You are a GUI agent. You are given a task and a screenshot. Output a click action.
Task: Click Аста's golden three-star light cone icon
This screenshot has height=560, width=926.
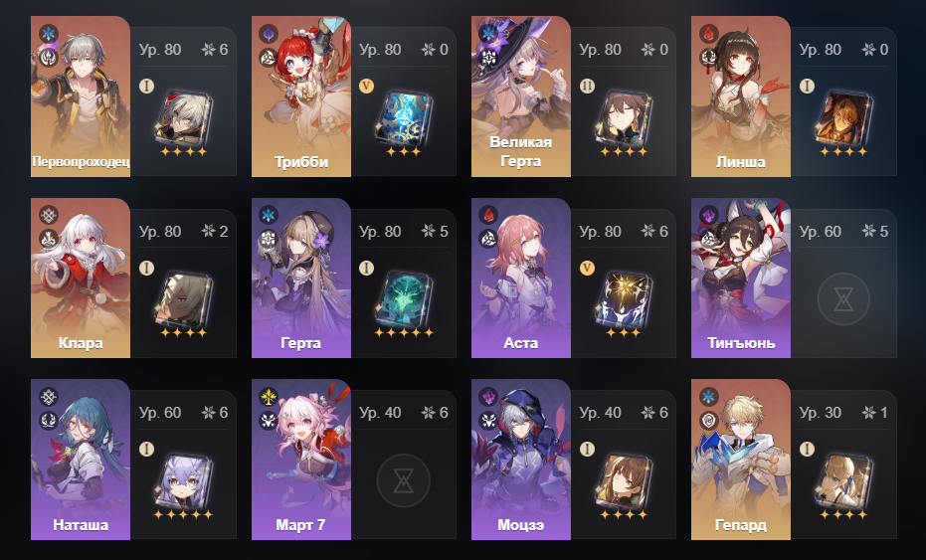point(624,299)
